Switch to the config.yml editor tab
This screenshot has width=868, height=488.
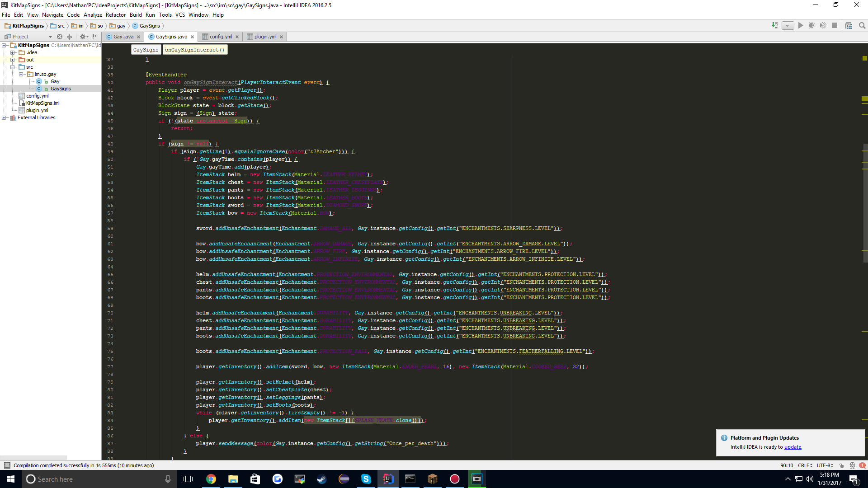(x=221, y=37)
